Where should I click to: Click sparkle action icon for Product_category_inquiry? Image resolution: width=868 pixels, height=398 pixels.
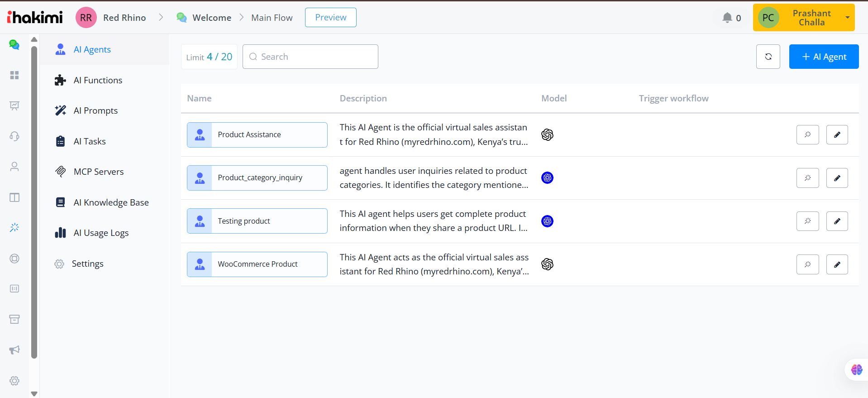point(807,178)
